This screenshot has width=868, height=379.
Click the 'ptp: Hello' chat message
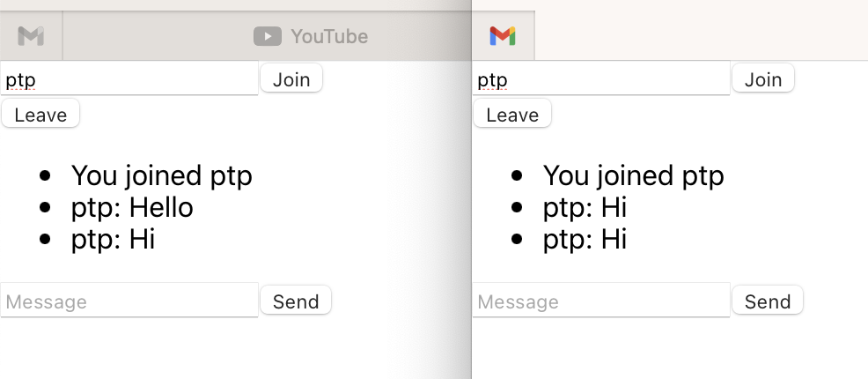coord(132,207)
